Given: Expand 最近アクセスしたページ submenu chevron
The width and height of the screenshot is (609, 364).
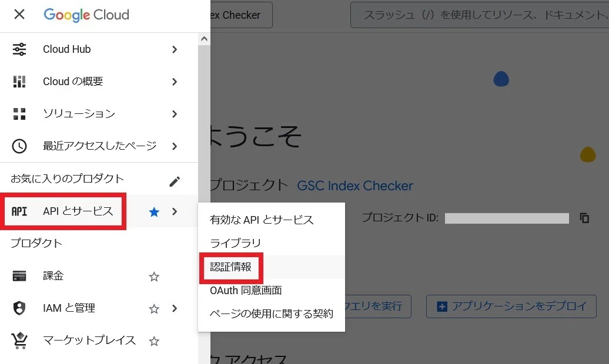Looking at the screenshot, I should point(175,146).
